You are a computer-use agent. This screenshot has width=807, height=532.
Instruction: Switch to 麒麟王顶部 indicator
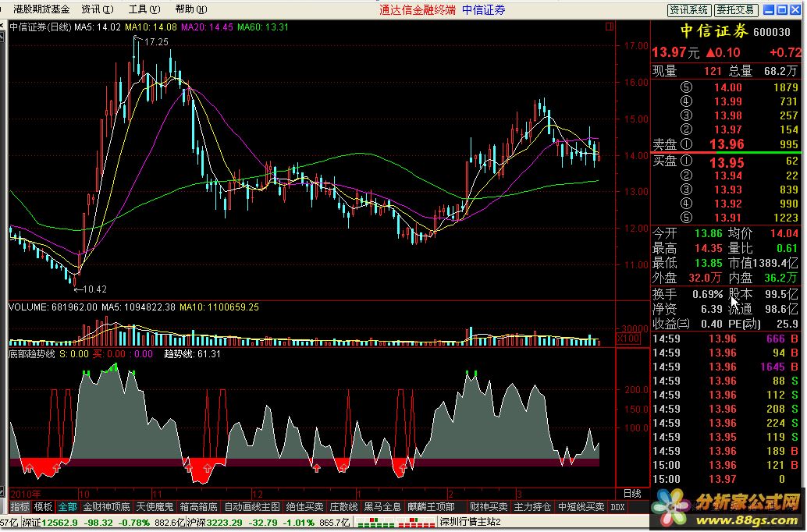click(x=432, y=507)
